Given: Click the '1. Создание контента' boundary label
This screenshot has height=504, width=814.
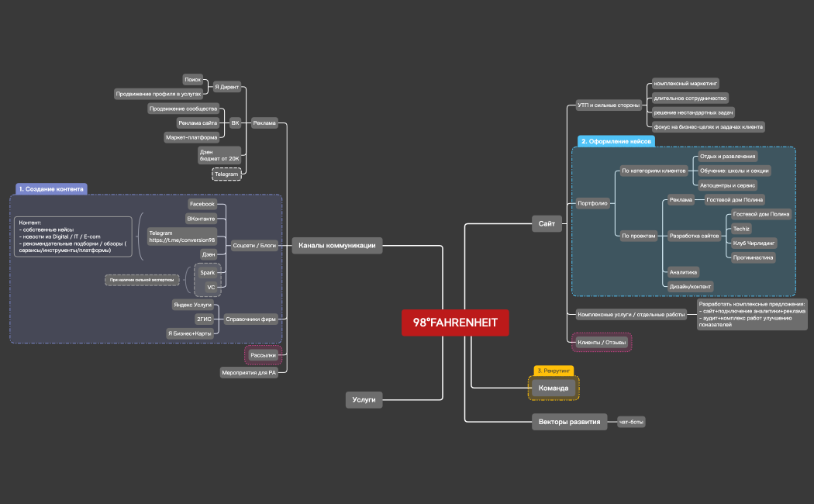Looking at the screenshot, I should pos(50,188).
